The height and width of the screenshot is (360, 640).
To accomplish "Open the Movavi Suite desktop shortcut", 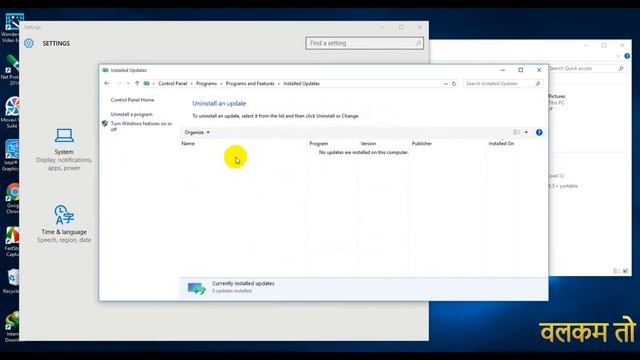I will (x=11, y=112).
